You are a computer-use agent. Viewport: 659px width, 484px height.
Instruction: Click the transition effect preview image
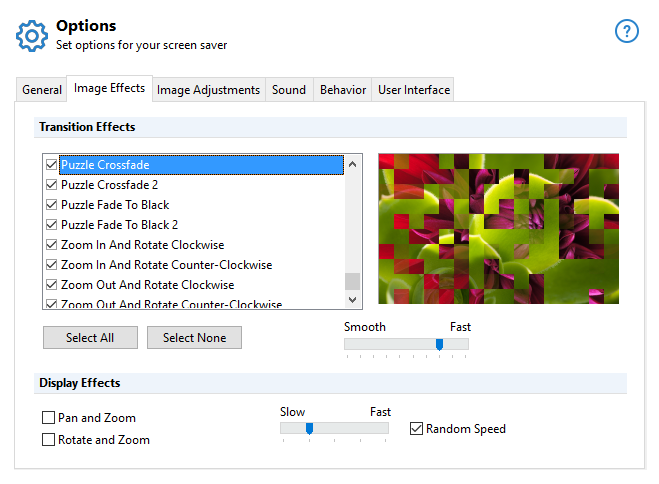click(x=498, y=229)
